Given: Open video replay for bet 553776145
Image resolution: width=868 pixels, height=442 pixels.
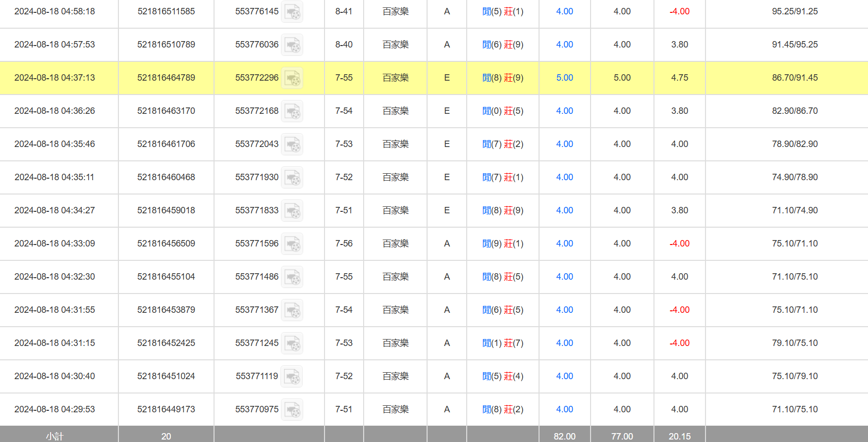Looking at the screenshot, I should [x=292, y=11].
